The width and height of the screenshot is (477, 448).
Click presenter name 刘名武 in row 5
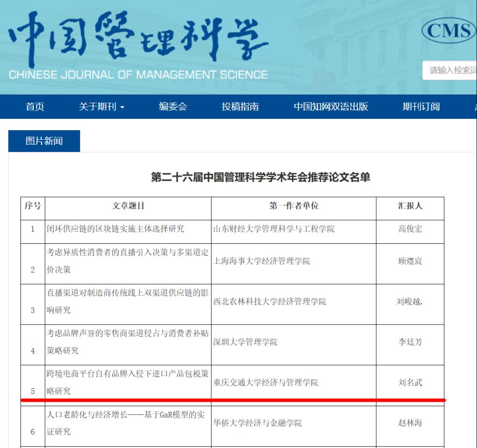point(410,383)
